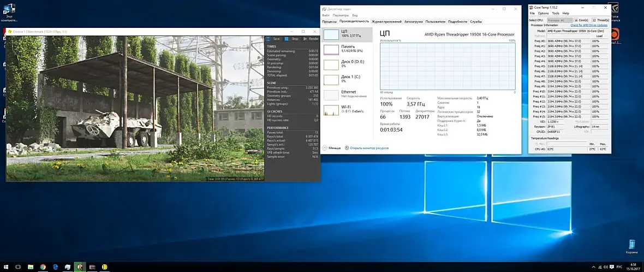The image size is (644, 272).
Task: Switch to the Производительность tab
Action: (354, 21)
